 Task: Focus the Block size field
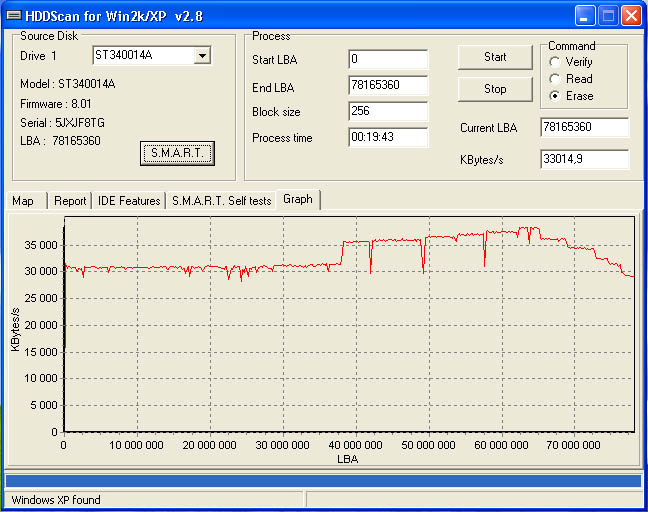click(388, 112)
